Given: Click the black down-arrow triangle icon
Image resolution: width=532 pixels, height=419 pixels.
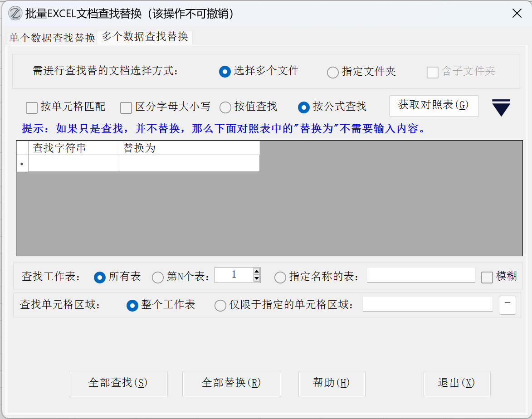Looking at the screenshot, I should [x=501, y=107].
